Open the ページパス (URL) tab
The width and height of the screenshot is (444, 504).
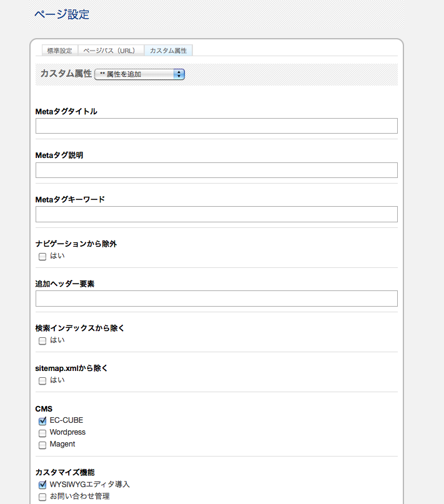109,51
